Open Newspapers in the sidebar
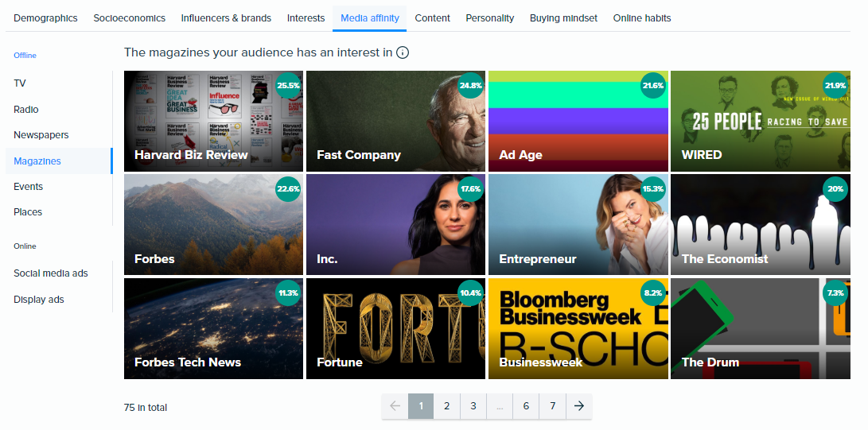868x430 pixels. point(41,135)
